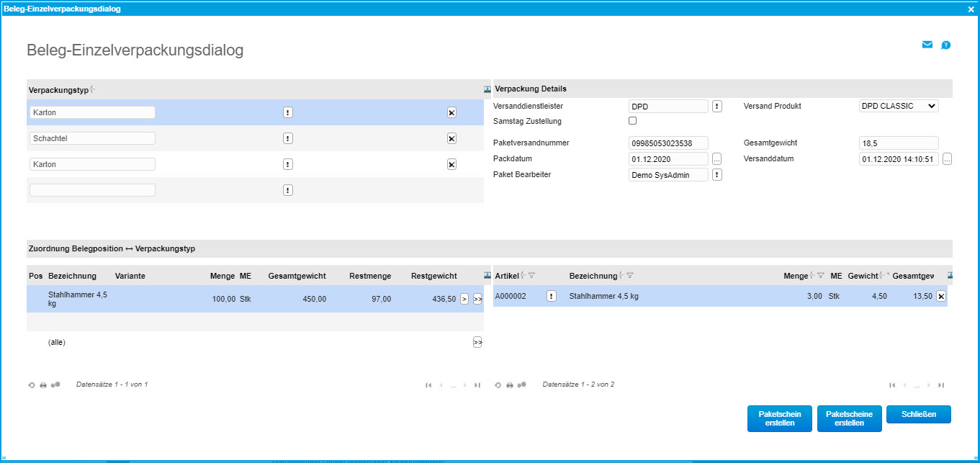This screenshot has width=980, height=463.
Task: Assign all positions using double arrow
Action: click(x=477, y=341)
